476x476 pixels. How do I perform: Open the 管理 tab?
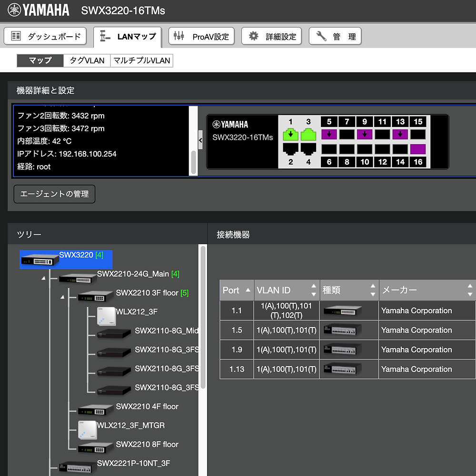tap(335, 36)
